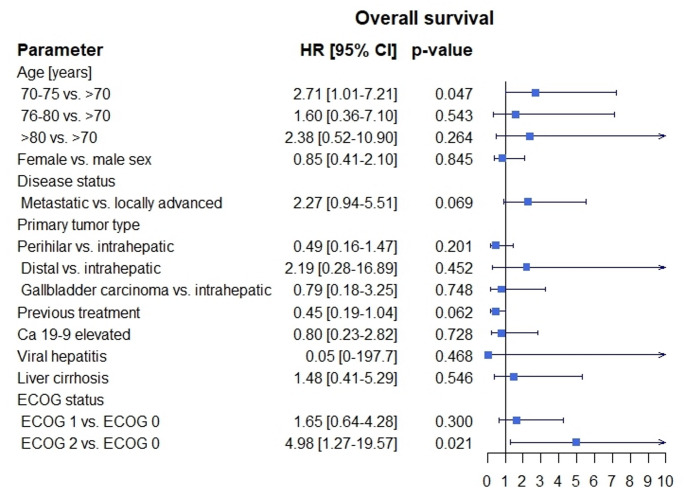Screen dimensions: 685x498
Task: Click the "Female vs. male sex" label
Action: tap(81, 158)
